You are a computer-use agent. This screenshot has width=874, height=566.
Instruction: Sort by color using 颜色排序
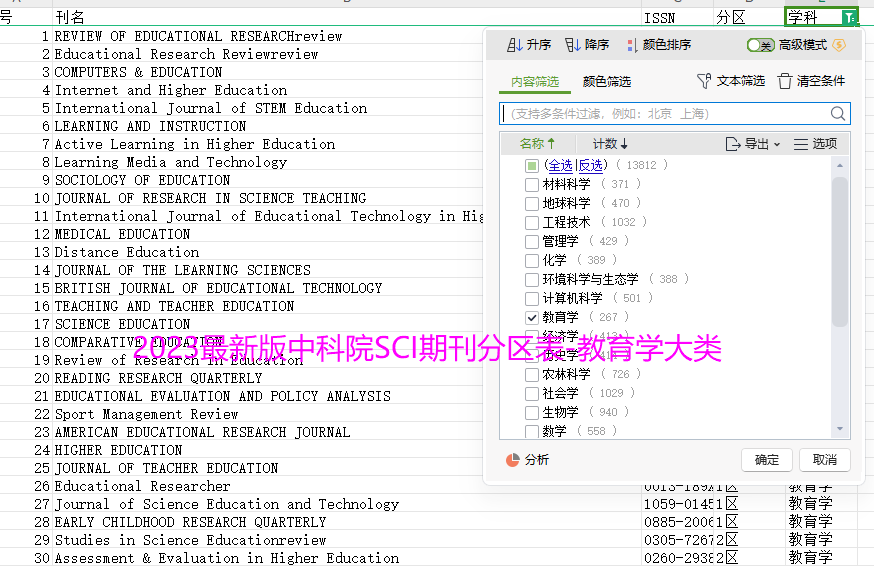click(x=631, y=45)
